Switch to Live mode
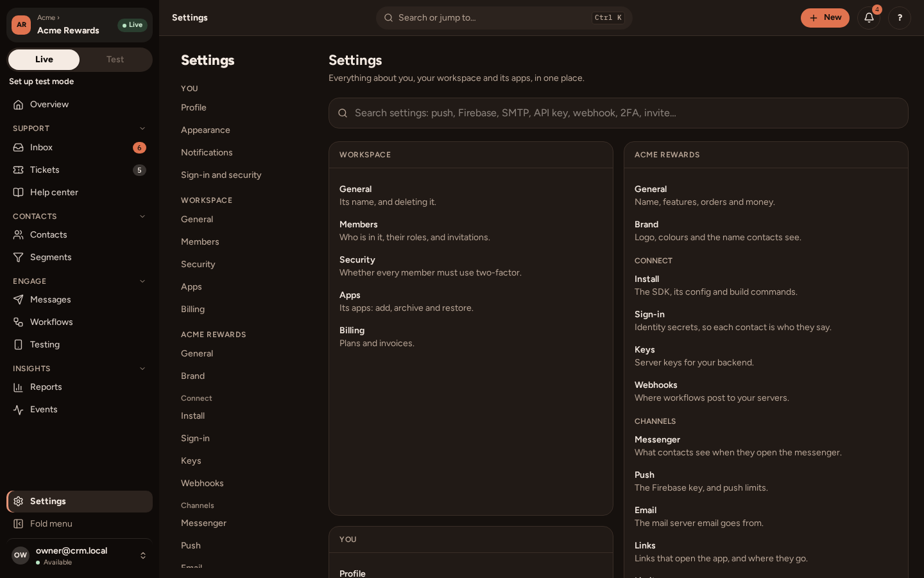The image size is (924, 578). coord(44,60)
